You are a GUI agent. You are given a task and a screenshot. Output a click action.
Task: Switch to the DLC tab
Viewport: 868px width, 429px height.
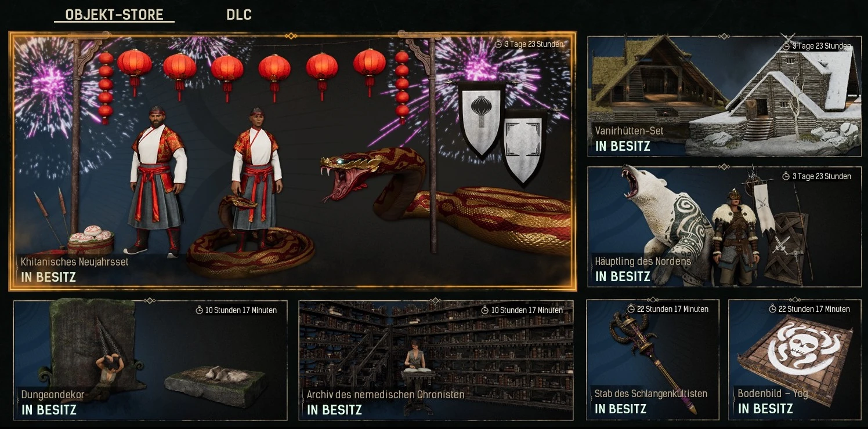[239, 14]
